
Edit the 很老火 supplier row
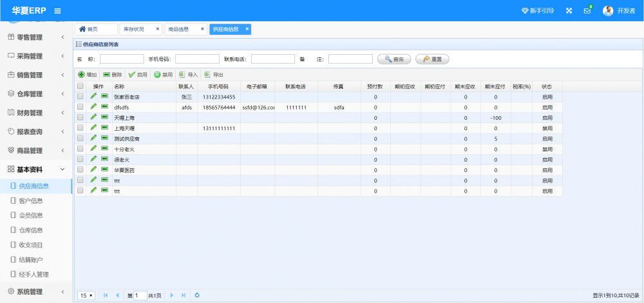pyautogui.click(x=93, y=159)
